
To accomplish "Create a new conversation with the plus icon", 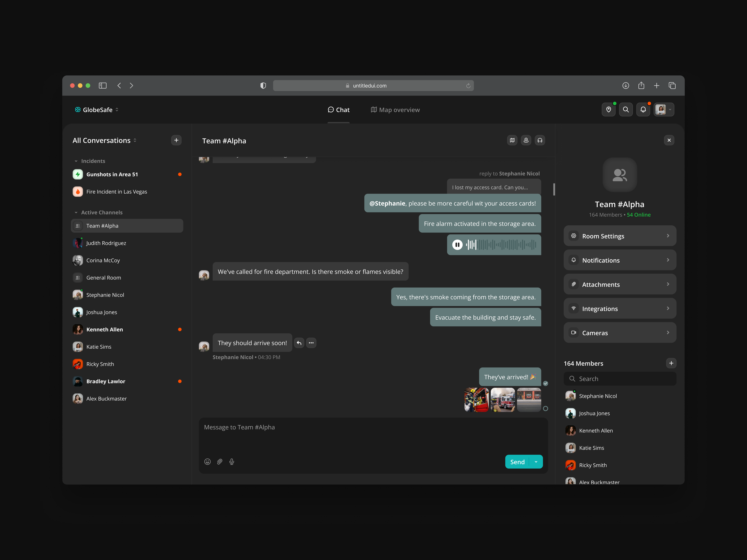I will click(176, 140).
